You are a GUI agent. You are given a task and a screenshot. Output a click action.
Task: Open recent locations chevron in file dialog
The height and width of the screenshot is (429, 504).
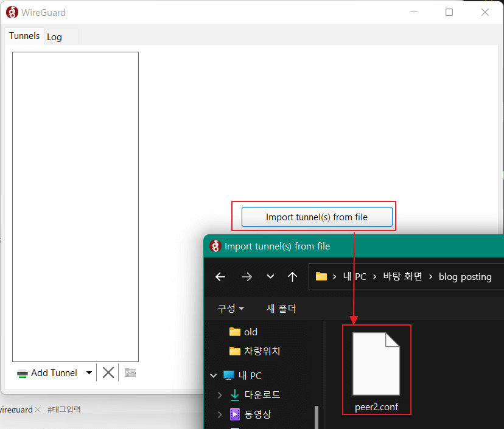(271, 276)
